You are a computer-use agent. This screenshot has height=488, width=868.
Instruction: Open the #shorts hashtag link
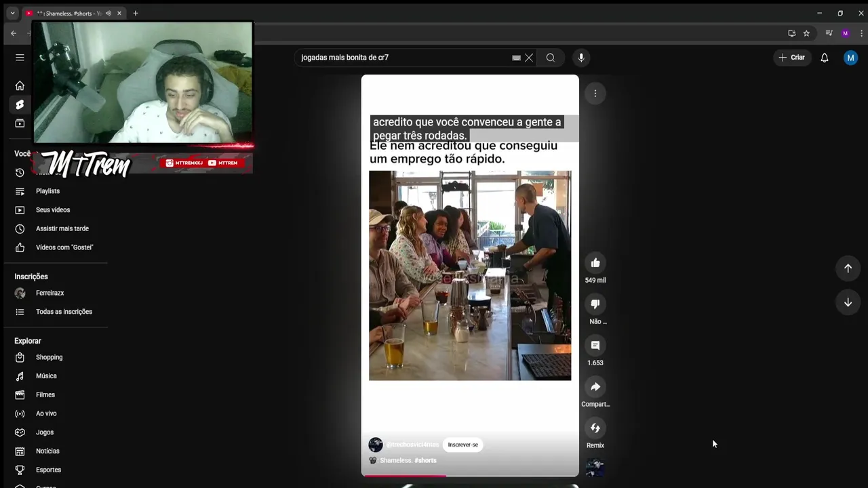[425, 460]
